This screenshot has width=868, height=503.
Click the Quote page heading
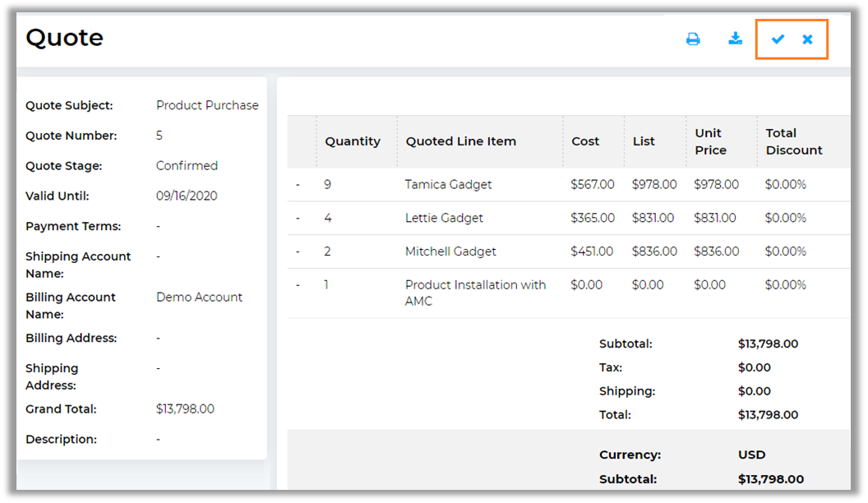64,38
